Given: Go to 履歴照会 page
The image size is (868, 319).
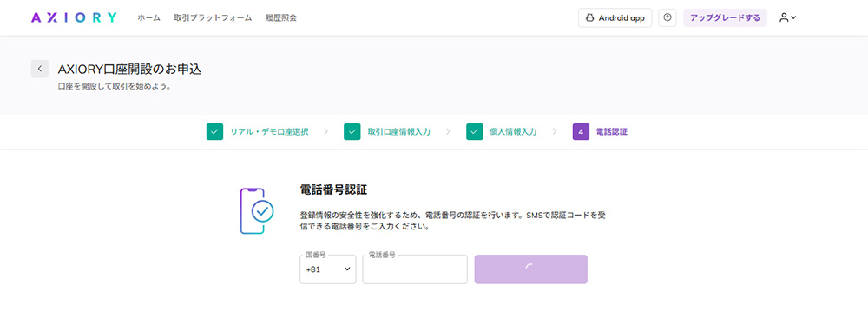Looking at the screenshot, I should pos(280,17).
